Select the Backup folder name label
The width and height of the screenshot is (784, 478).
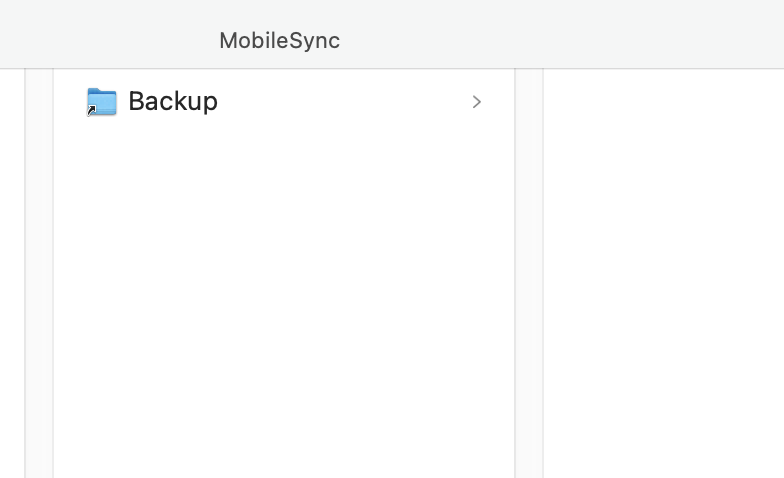(x=173, y=102)
